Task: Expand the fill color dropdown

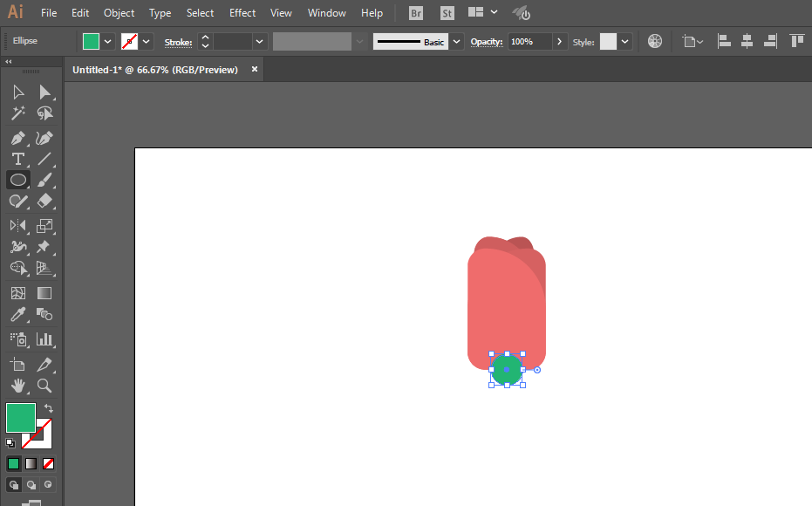Action: point(108,41)
